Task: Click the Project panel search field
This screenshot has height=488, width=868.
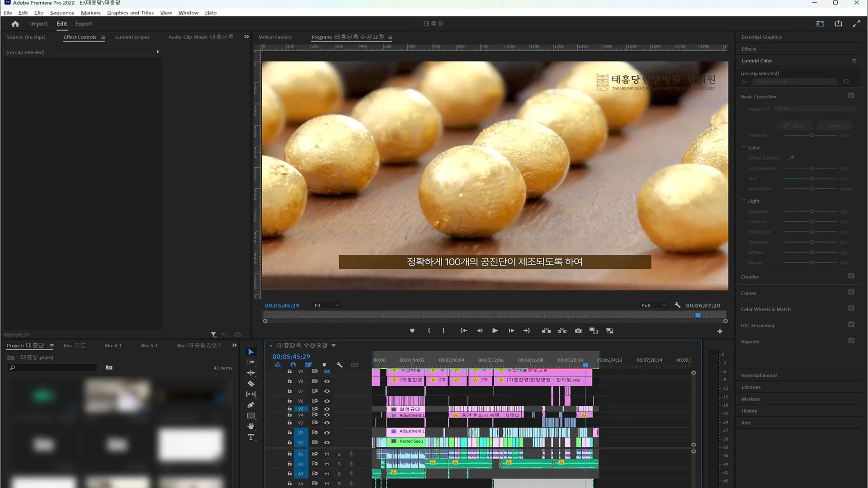Action: coord(54,368)
